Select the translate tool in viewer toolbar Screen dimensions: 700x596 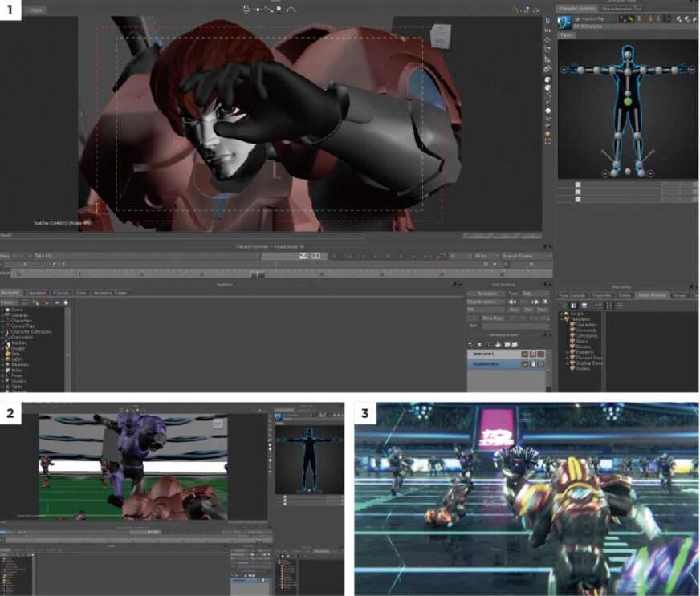click(547, 39)
